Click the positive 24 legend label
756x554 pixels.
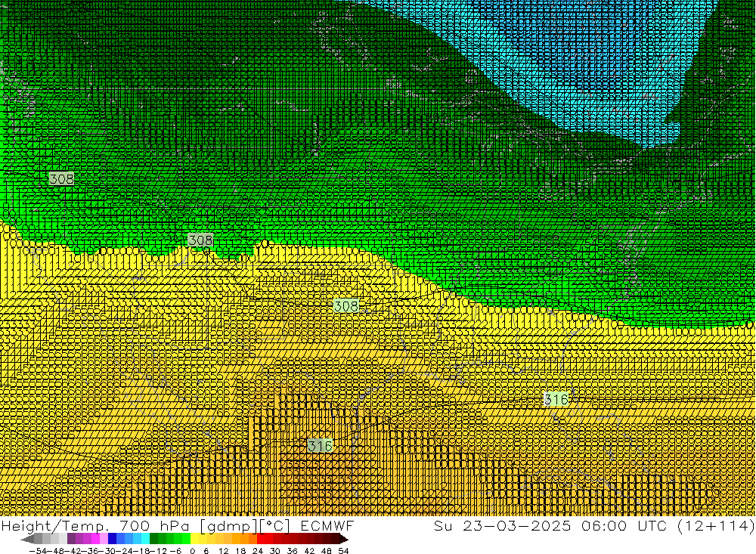258,551
